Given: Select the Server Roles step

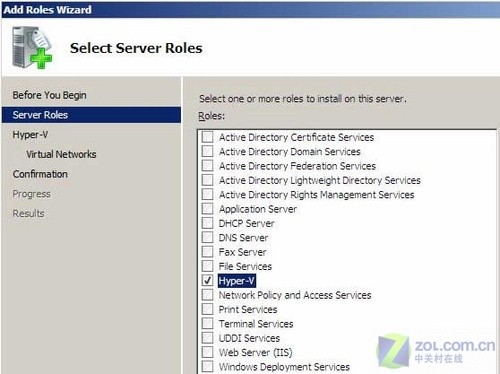Looking at the screenshot, I should click(91, 115).
